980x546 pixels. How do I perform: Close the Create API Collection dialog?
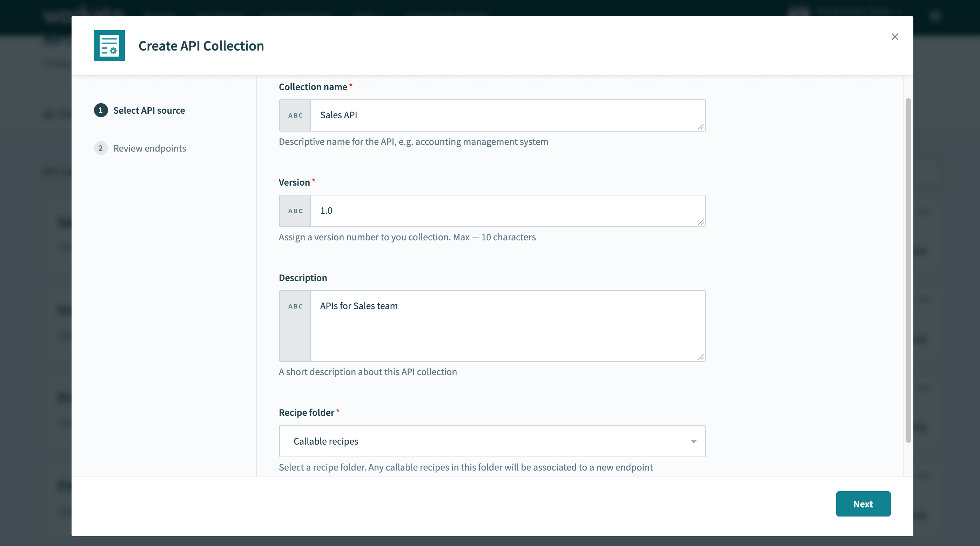[895, 36]
